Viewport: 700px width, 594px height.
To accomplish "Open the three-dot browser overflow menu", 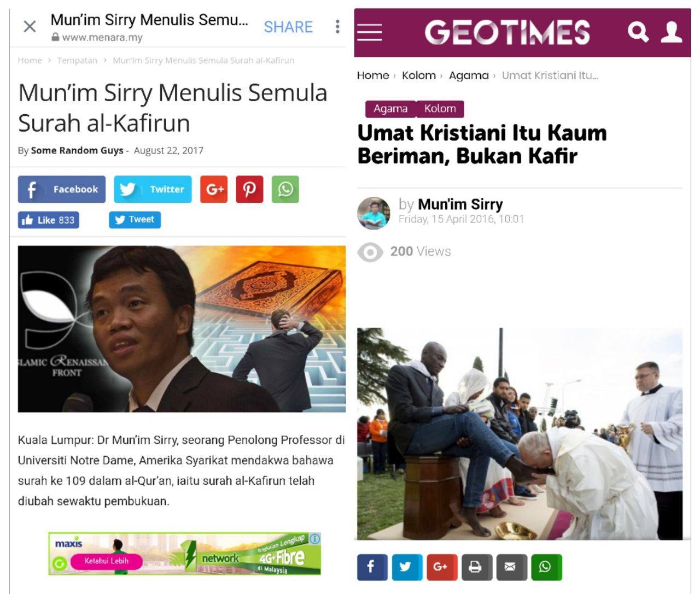I will pos(337,26).
